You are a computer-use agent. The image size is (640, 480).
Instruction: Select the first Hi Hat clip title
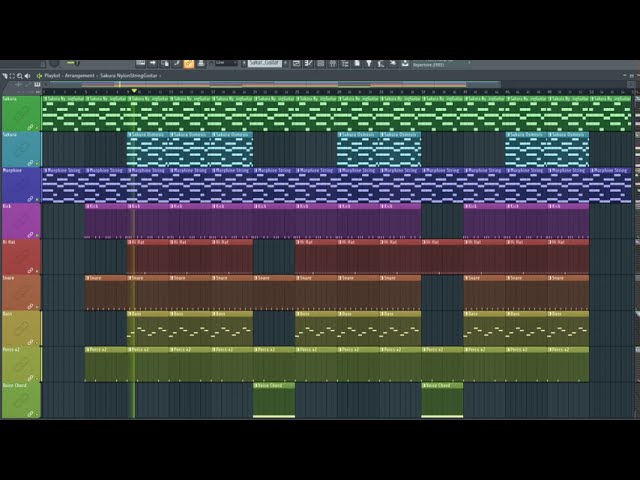138,242
